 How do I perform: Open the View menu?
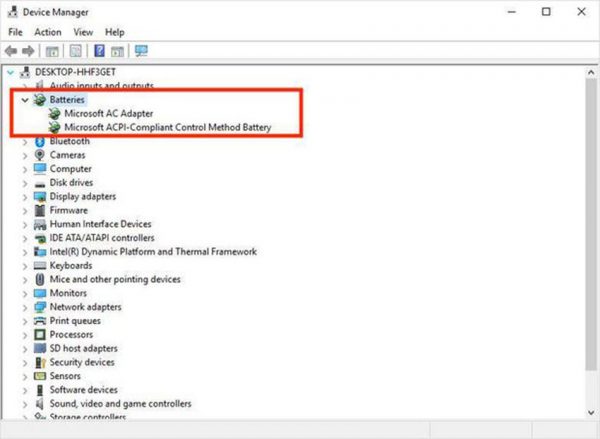[x=83, y=32]
